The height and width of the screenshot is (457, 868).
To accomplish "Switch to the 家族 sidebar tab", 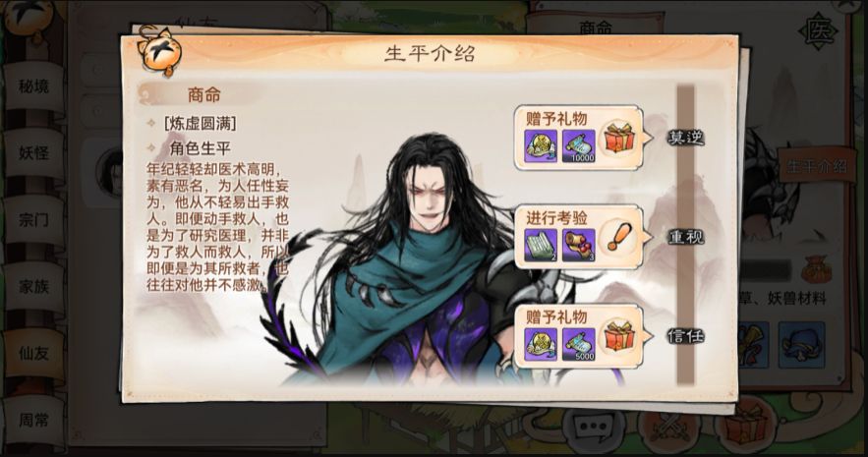I will (x=33, y=287).
